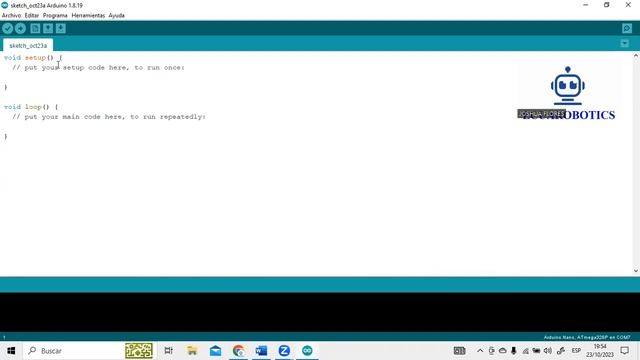Click the Arduino icon in the taskbar
The width and height of the screenshot is (640, 360).
[307, 351]
